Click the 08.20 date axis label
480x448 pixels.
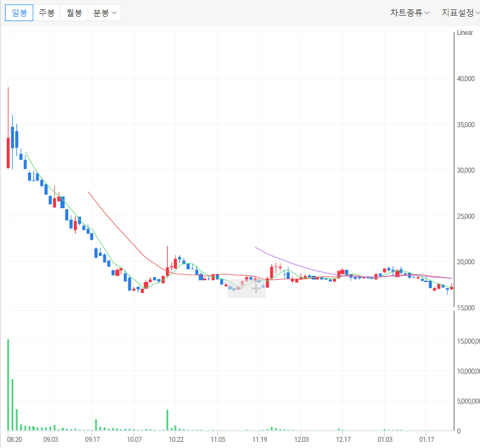[14, 440]
